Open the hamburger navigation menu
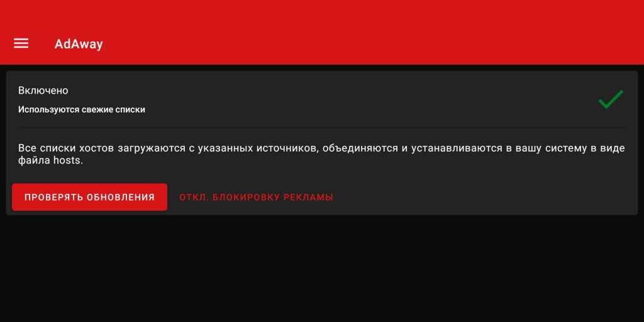 click(21, 43)
